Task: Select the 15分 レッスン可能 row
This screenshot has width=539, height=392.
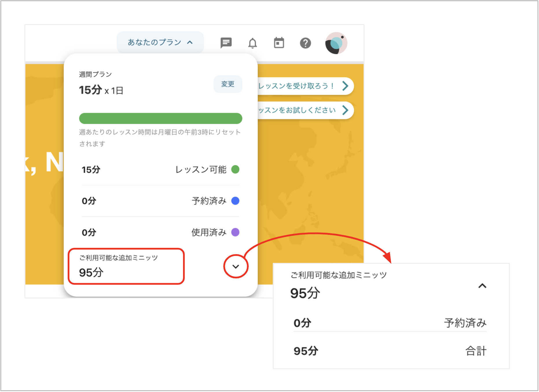Action: [161, 170]
